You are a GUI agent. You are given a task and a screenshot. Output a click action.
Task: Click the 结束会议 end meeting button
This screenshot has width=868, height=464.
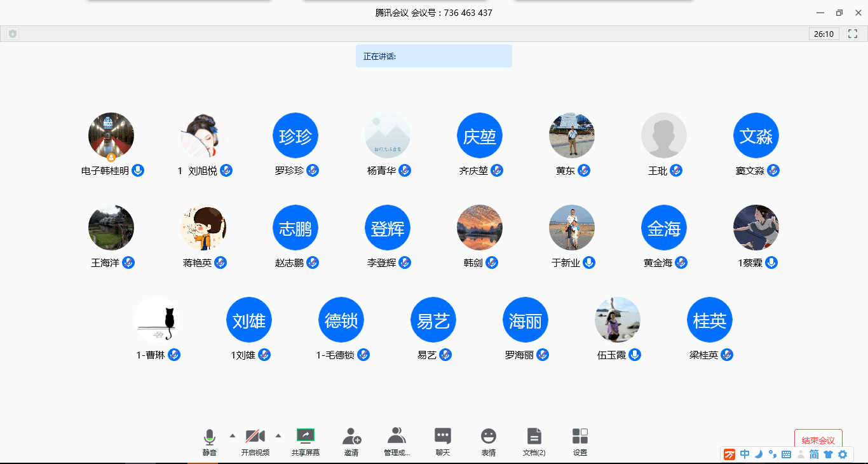818,440
